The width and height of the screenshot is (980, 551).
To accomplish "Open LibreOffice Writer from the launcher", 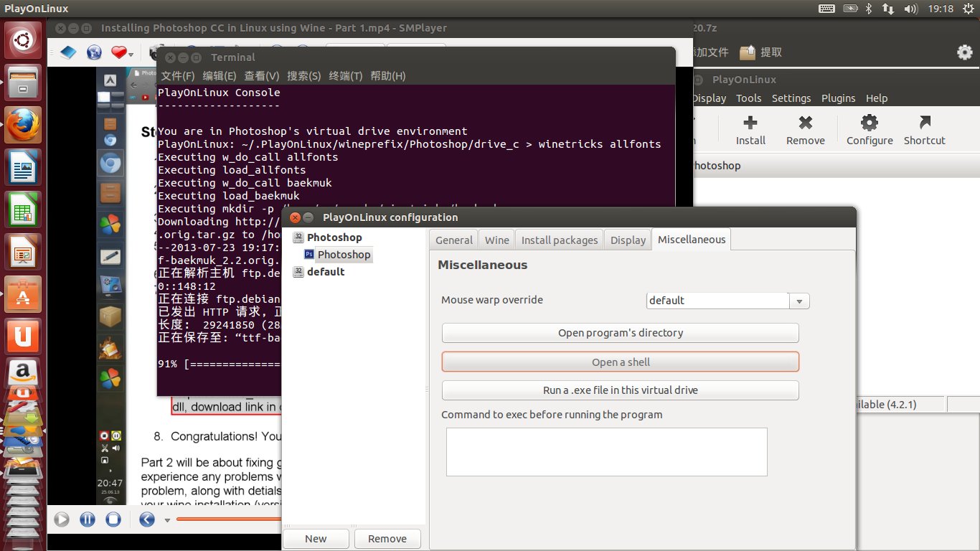I will pyautogui.click(x=23, y=167).
